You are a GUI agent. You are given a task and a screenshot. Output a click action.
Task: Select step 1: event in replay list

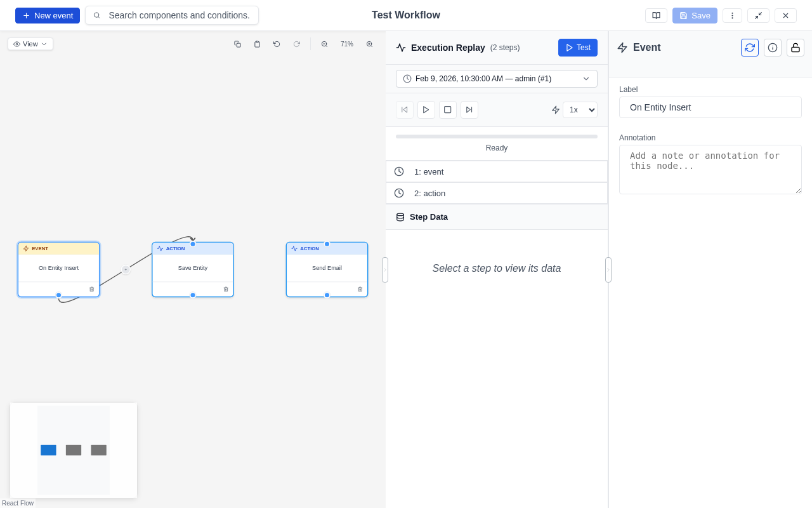click(496, 171)
